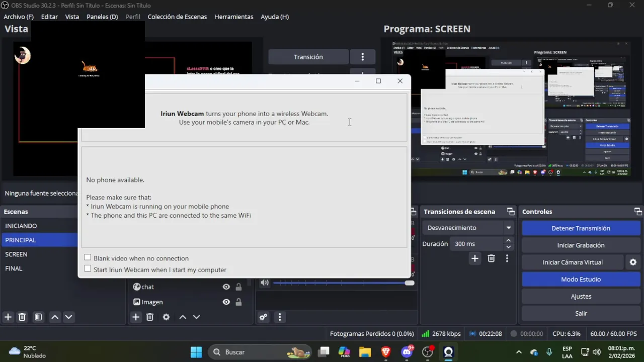Select the FINAL scene

point(40,268)
